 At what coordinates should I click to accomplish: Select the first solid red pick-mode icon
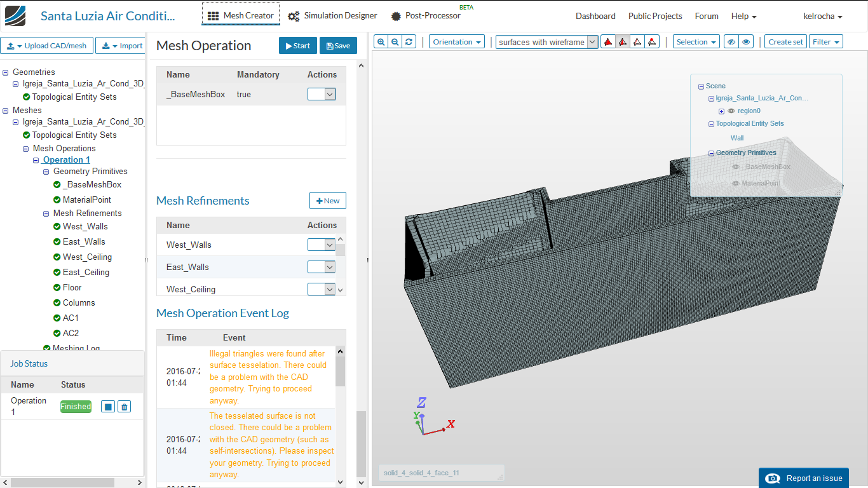(608, 42)
